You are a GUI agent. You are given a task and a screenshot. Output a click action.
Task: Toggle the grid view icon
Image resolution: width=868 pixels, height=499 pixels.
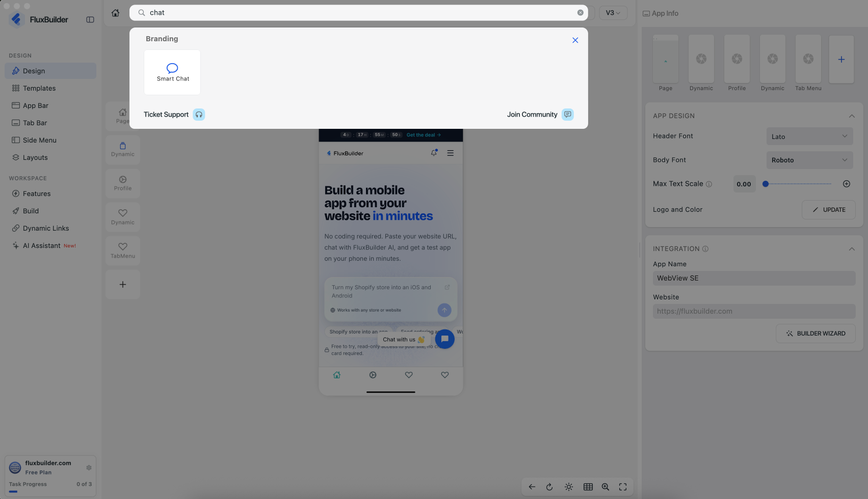click(588, 487)
